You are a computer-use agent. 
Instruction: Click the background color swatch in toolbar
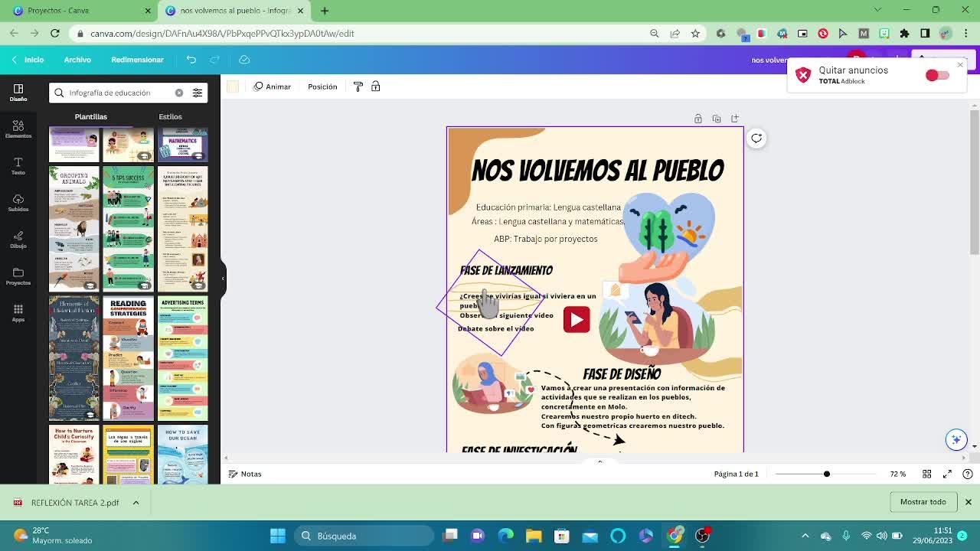233,86
